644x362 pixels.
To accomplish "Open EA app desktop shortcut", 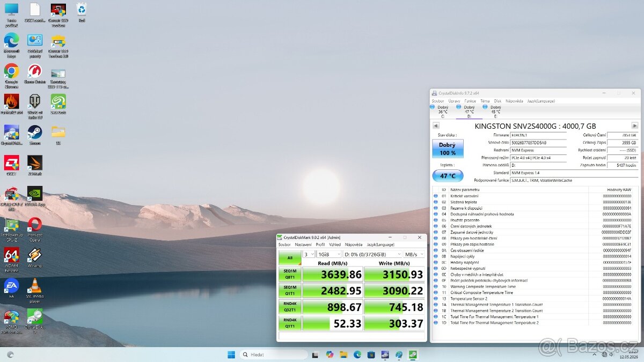I will [11, 288].
